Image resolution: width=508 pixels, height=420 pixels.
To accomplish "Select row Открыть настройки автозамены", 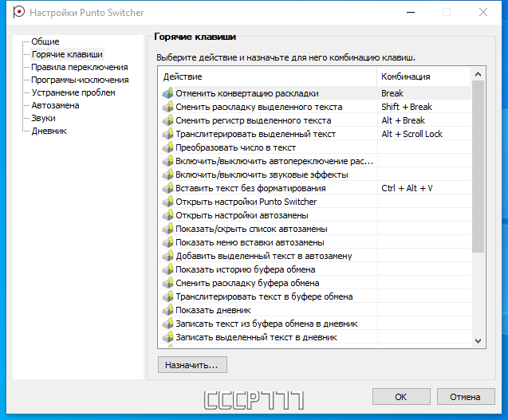I will tap(315, 215).
